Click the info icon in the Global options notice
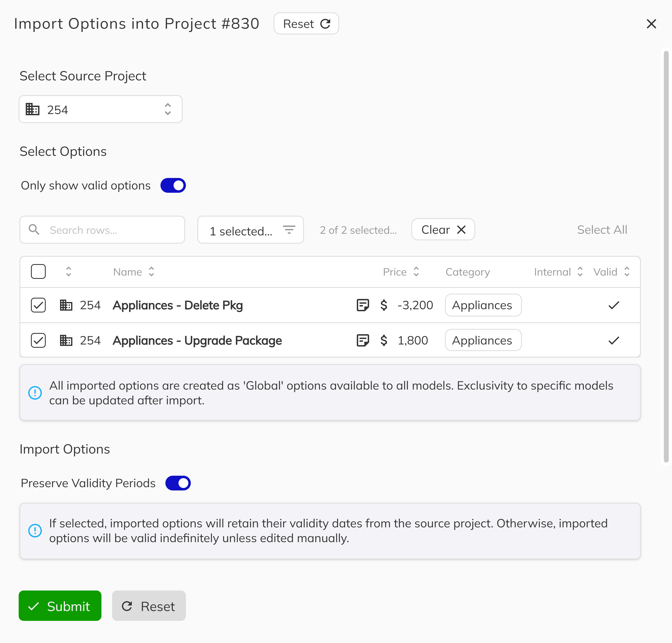Image resolution: width=672 pixels, height=643 pixels. [x=35, y=393]
